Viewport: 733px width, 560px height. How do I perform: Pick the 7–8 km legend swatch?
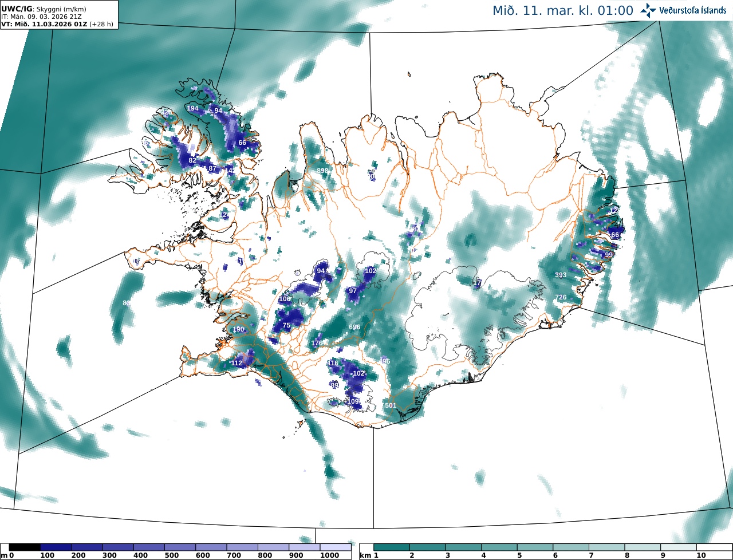tap(607, 547)
